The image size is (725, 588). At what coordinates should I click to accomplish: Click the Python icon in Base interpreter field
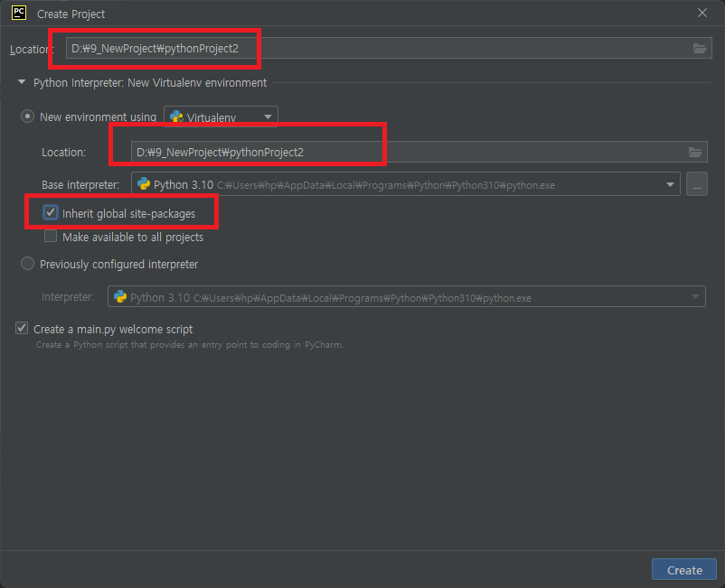pyautogui.click(x=144, y=184)
